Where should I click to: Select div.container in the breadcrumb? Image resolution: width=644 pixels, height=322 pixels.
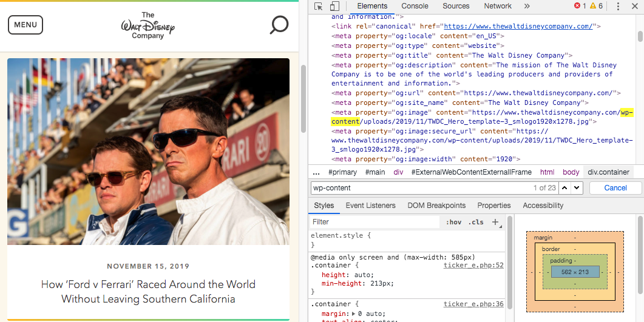pyautogui.click(x=608, y=172)
